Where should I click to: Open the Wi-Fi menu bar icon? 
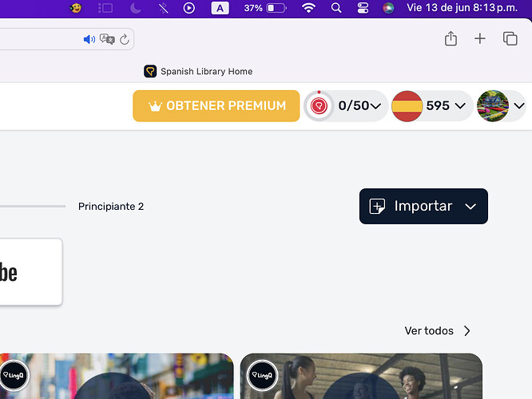308,8
